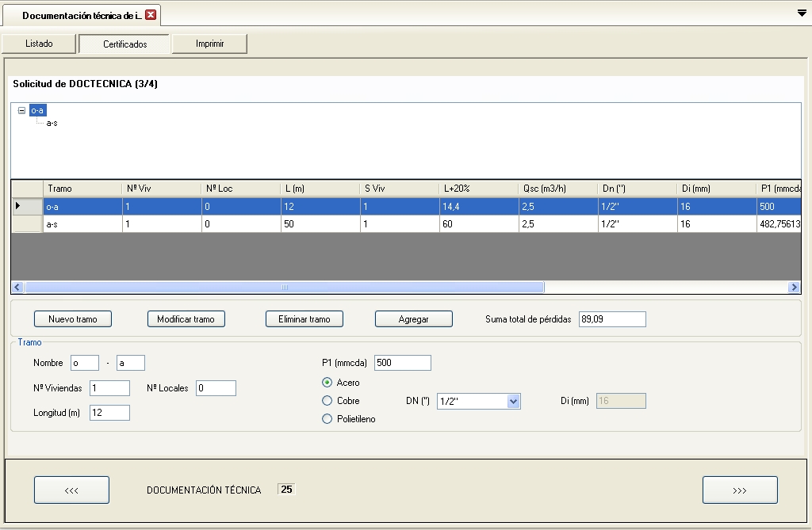
Task: Click the L (m) cell showing 50
Action: [x=320, y=224]
